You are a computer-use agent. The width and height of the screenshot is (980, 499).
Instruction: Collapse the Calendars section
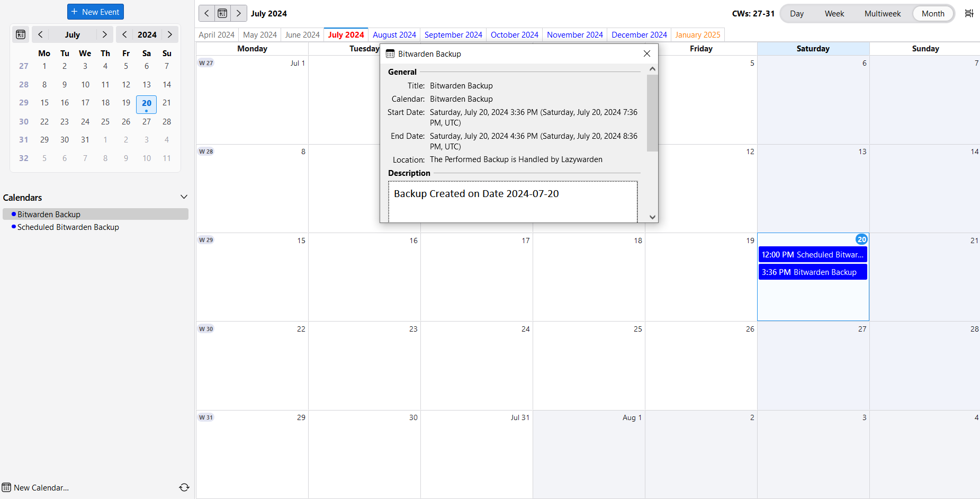click(x=184, y=197)
